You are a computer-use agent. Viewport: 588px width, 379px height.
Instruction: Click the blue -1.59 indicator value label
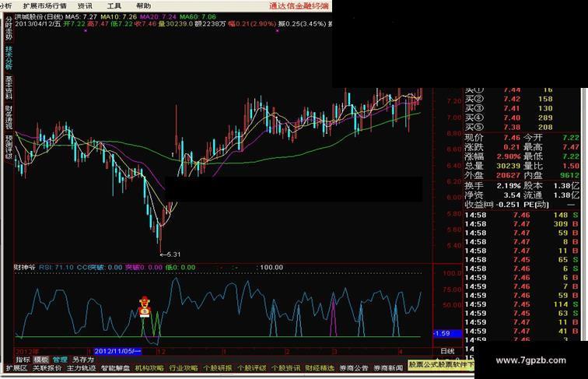(x=447, y=333)
